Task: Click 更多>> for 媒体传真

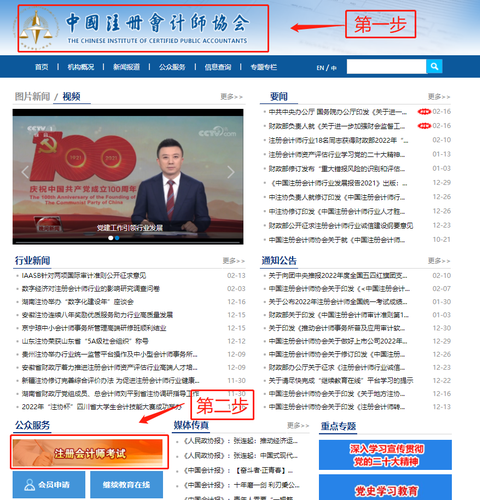Action: coord(298,425)
